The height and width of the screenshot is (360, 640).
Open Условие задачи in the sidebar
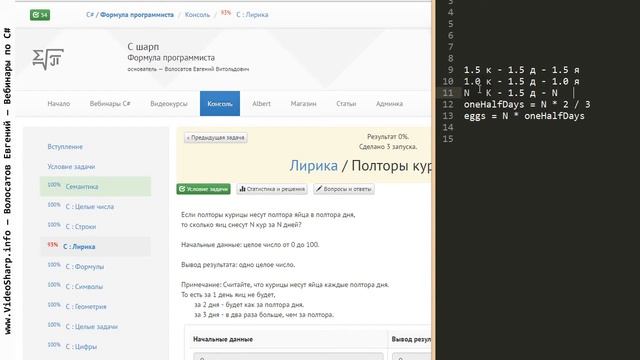71,167
